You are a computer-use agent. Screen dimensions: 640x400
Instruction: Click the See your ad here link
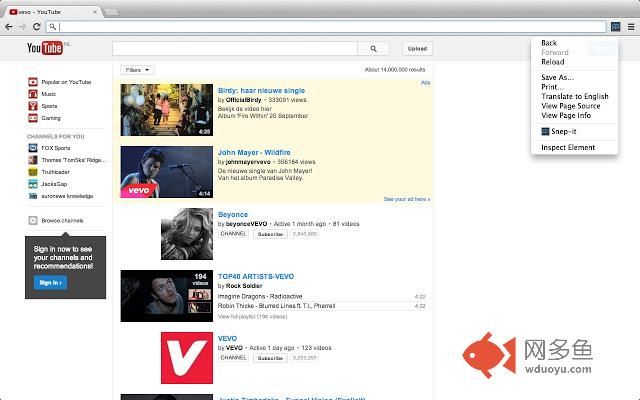click(x=407, y=199)
